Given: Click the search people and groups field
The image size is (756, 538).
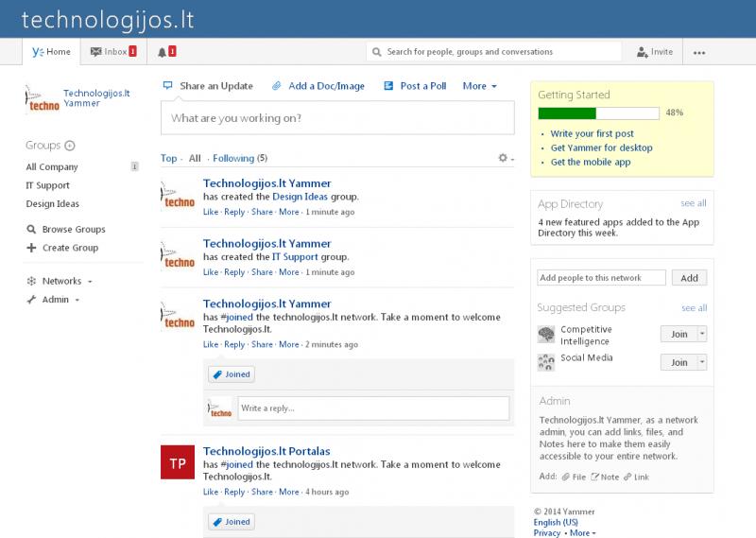Looking at the screenshot, I should click(493, 52).
